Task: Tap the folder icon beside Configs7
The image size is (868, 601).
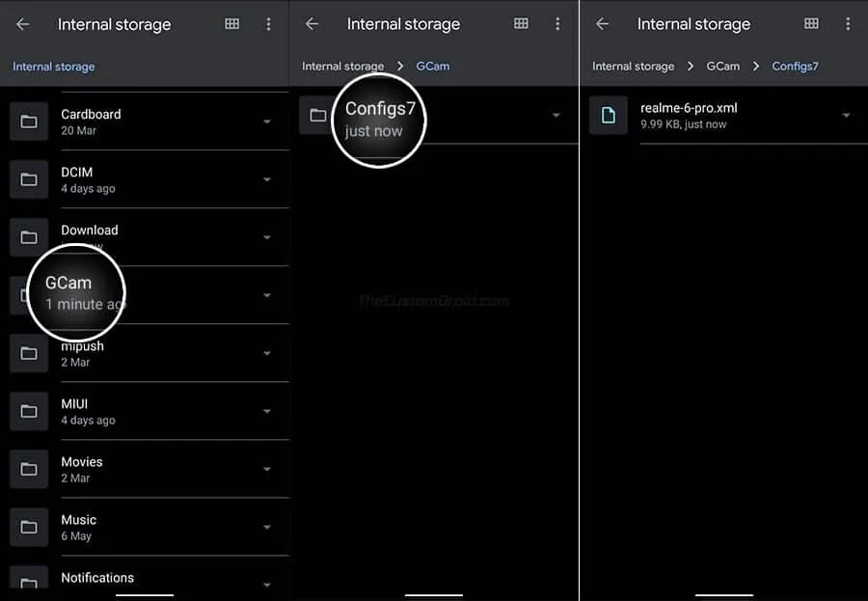Action: tap(316, 115)
